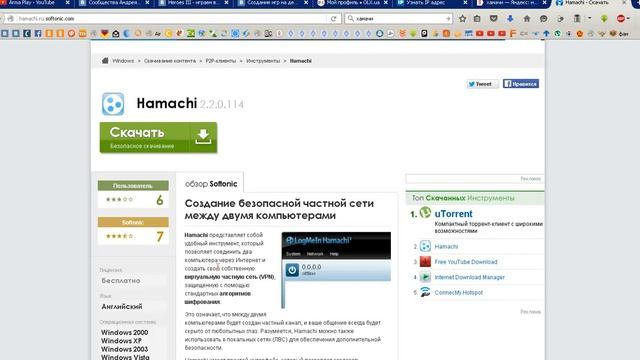Click the Internet Download Manager icon
640x360 pixels.
tap(425, 277)
